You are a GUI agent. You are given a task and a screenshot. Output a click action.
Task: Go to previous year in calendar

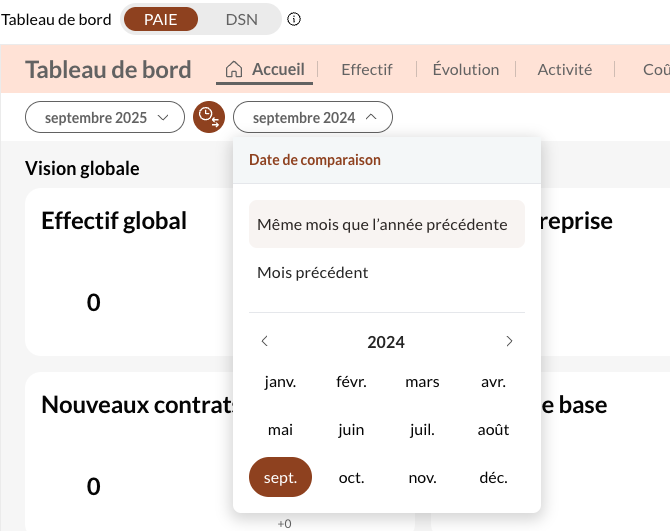click(x=265, y=342)
